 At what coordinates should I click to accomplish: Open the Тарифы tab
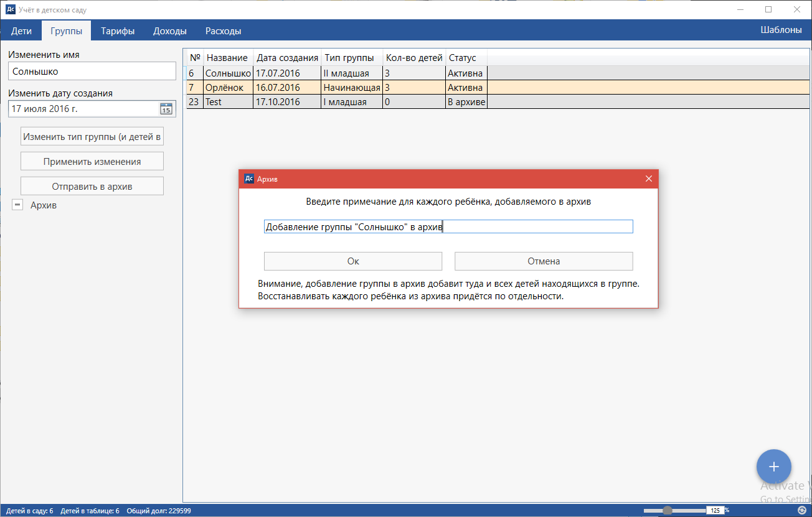pyautogui.click(x=118, y=30)
